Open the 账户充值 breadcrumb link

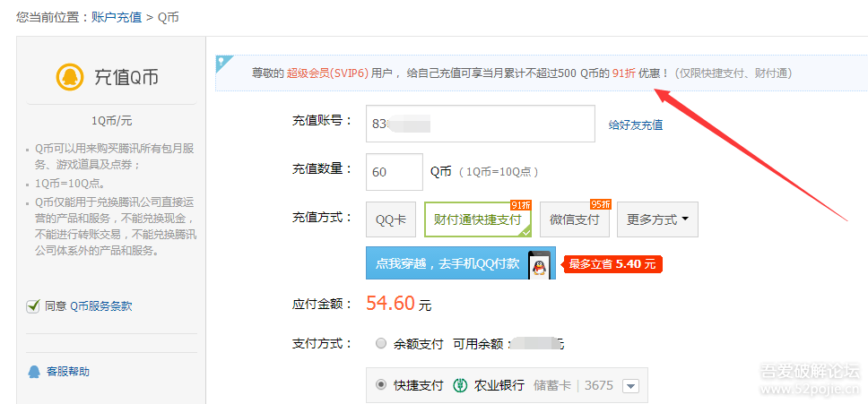(117, 17)
